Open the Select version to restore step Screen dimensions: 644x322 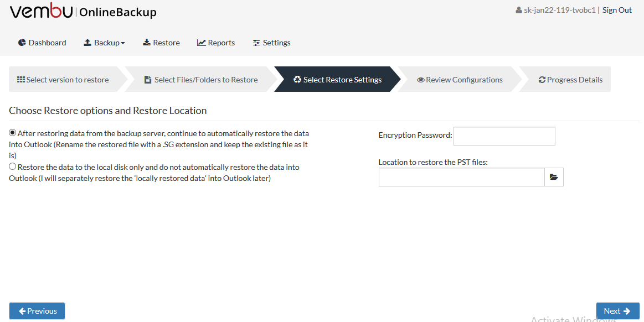pos(63,80)
